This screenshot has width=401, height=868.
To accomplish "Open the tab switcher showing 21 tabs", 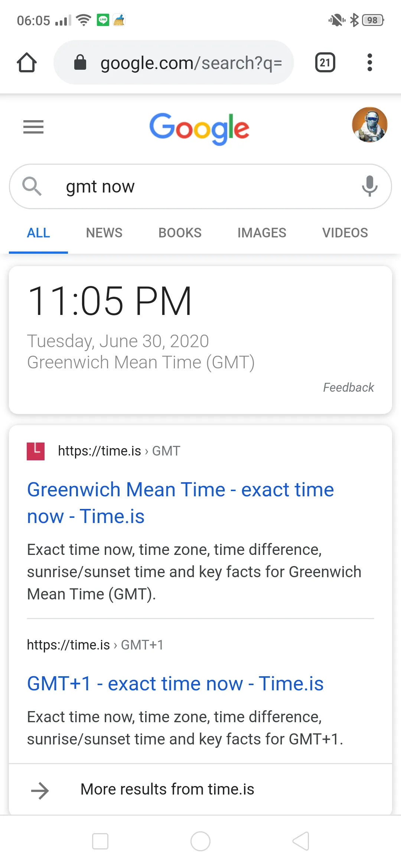I will (325, 62).
